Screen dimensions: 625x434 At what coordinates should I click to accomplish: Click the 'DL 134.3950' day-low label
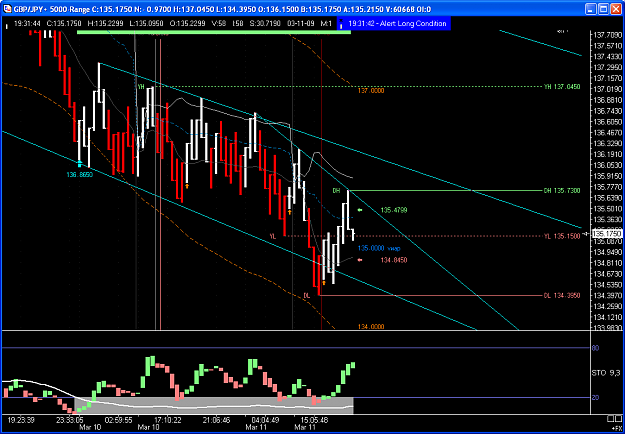click(x=562, y=295)
